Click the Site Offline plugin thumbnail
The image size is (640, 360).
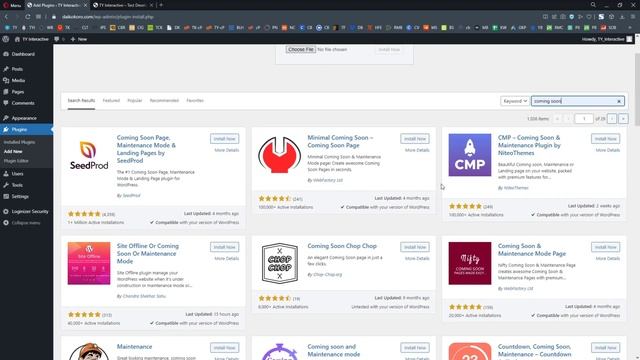tap(89, 263)
